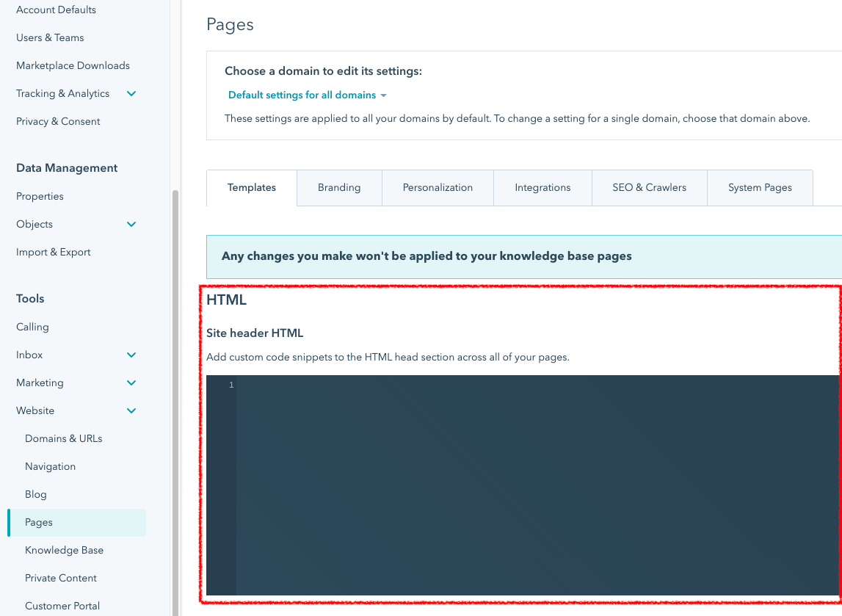Select Pages in the Website submenu
The height and width of the screenshot is (616, 842).
pos(77,523)
